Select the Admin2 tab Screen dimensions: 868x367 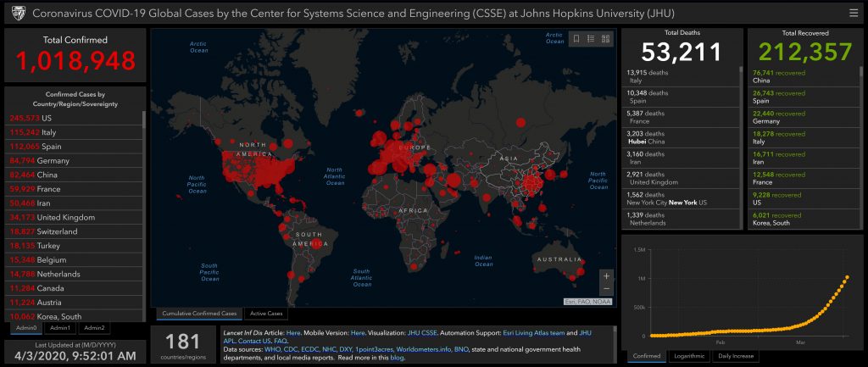(x=93, y=328)
